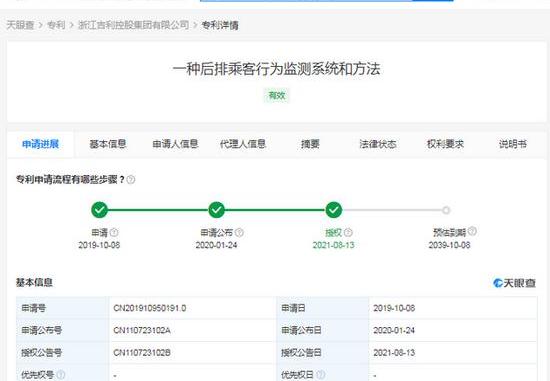550x381 pixels.
Task: Click the 申请公布 timeline date 2020-01-24
Action: pos(216,245)
